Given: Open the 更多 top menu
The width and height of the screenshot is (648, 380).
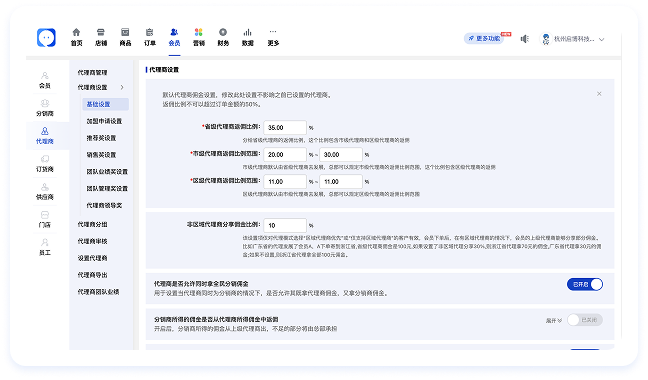Looking at the screenshot, I should click(273, 37).
